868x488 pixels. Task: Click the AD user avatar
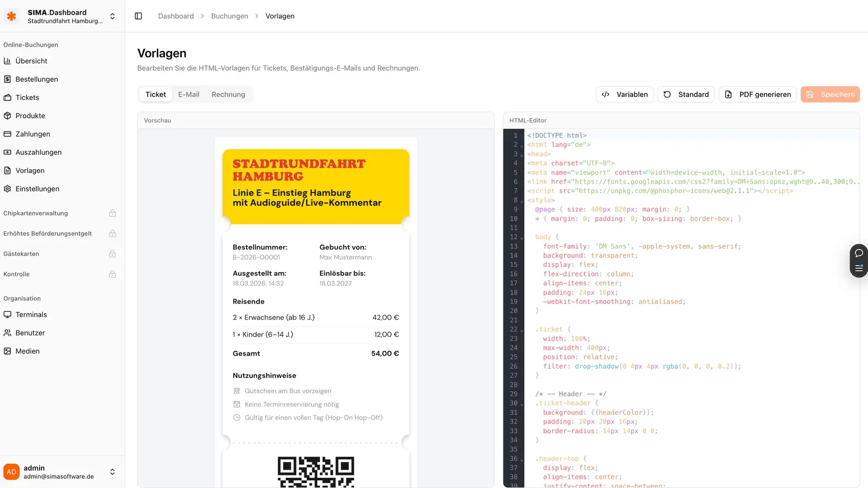[x=11, y=472]
